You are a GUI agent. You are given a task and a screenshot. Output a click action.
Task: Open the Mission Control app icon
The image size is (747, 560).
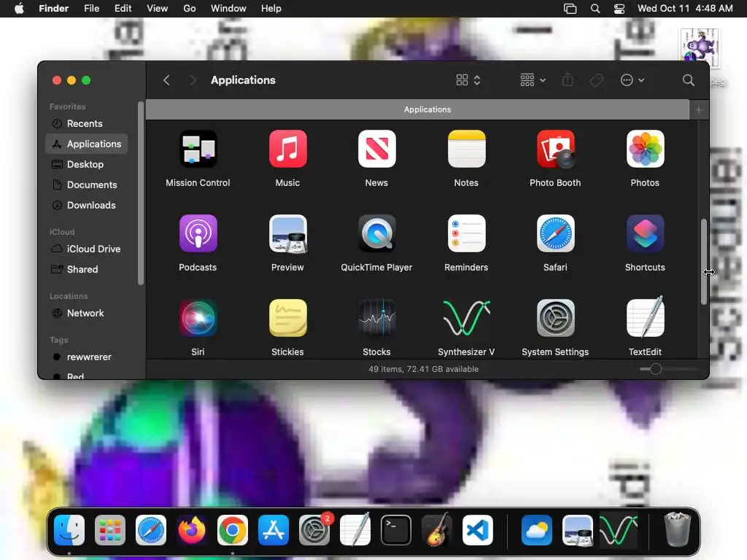click(x=198, y=149)
